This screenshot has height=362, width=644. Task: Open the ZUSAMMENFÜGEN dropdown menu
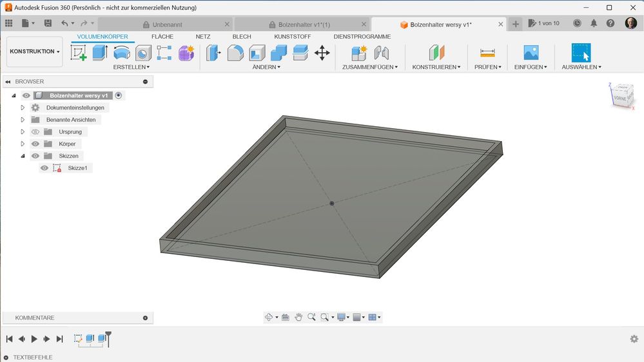(370, 67)
